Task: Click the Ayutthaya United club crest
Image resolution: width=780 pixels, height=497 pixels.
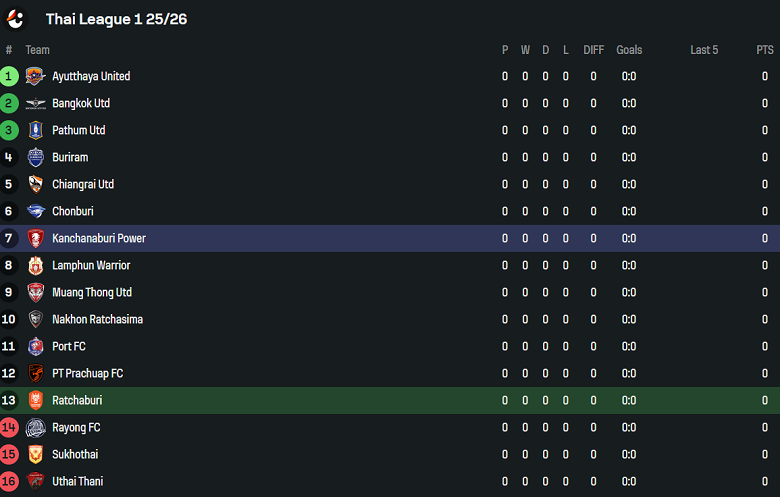Action: (x=36, y=76)
